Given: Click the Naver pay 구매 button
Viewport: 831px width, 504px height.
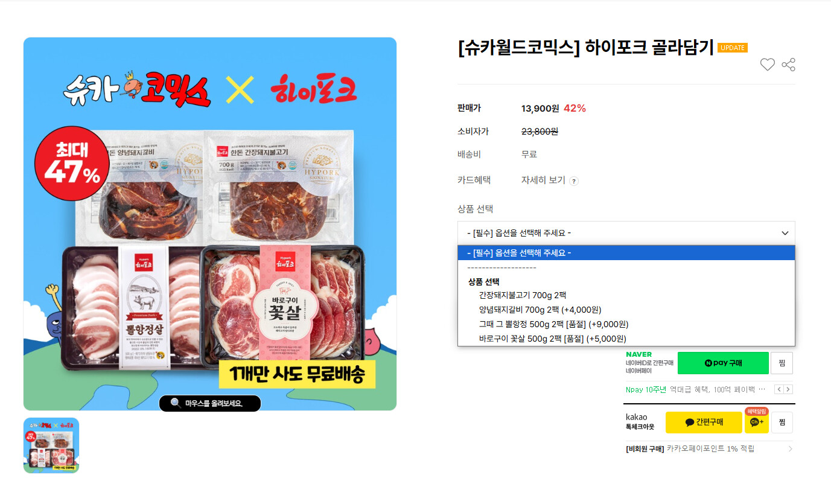Looking at the screenshot, I should tap(723, 363).
